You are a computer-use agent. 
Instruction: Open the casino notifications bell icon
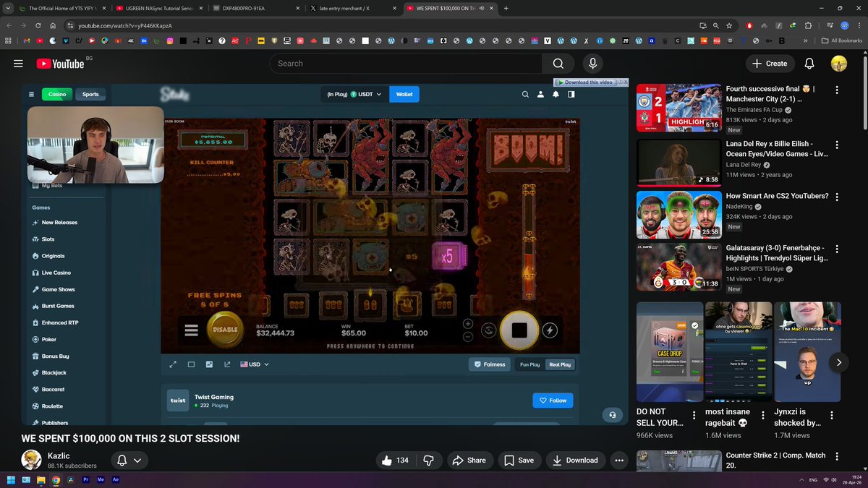click(556, 94)
